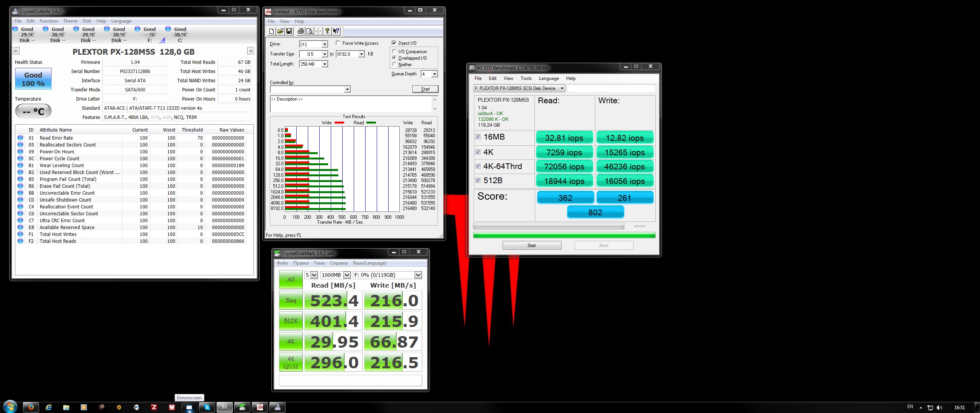Click Seq test button in CrystalDiskMark
980x413 pixels.
[291, 301]
